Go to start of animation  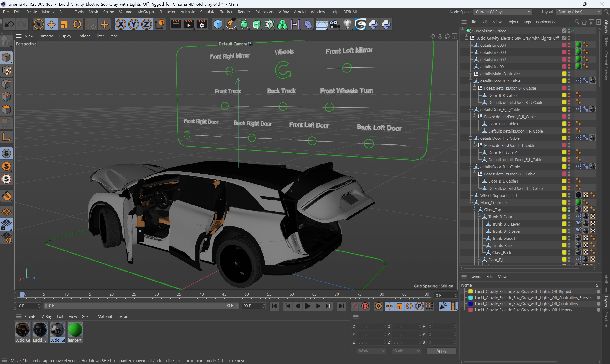pos(274,306)
